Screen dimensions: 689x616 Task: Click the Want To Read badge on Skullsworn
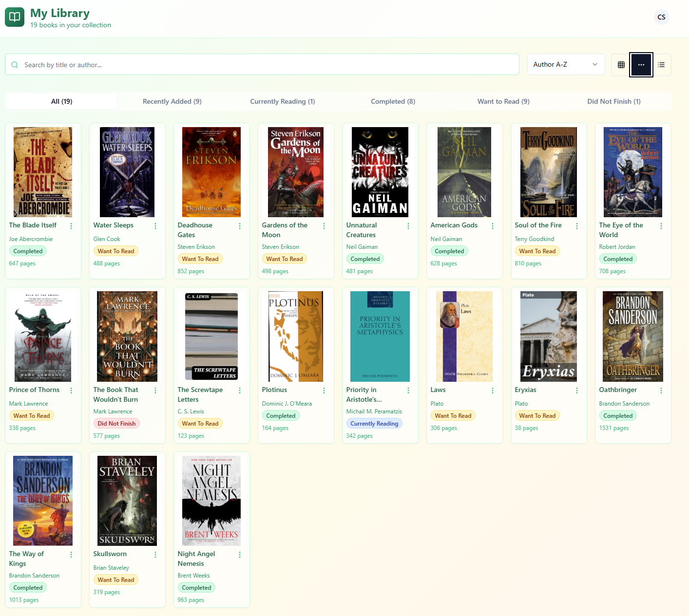click(x=115, y=580)
